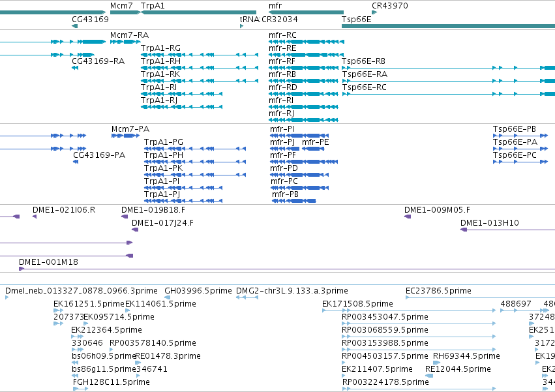Open the mfr-PF protein

click(283, 155)
